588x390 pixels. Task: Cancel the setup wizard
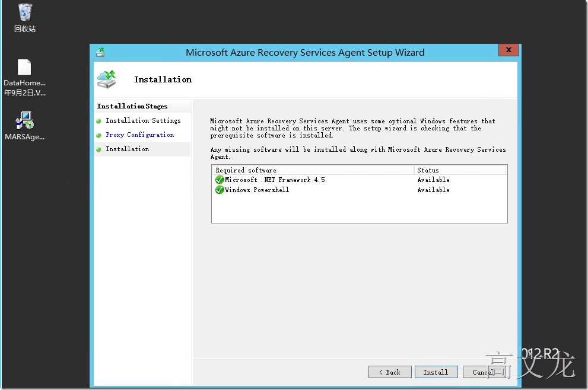(484, 372)
